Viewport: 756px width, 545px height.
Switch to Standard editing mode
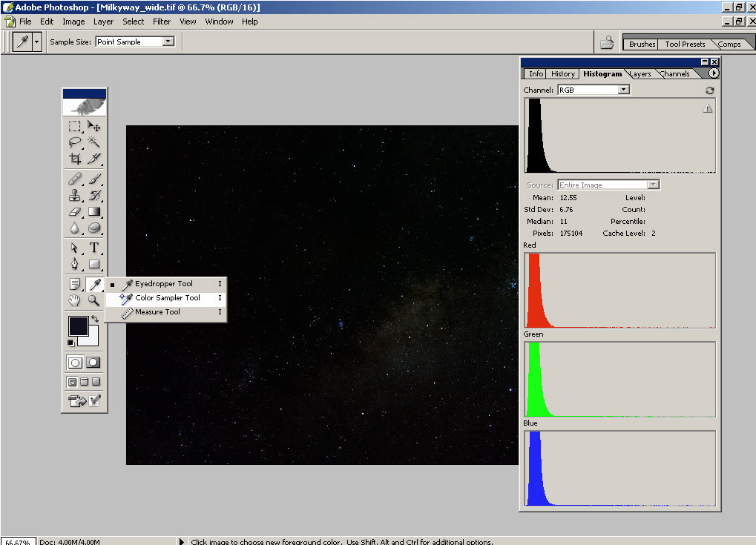pos(75,363)
